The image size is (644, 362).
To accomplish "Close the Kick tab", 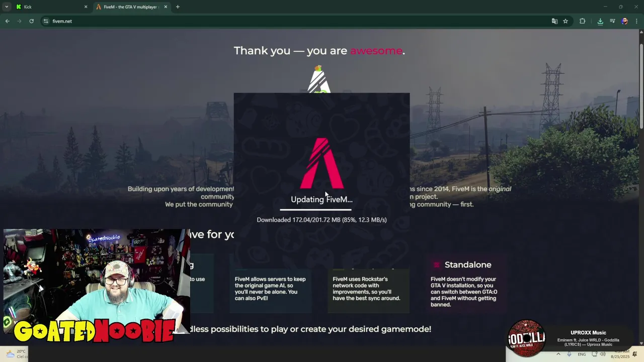I will (86, 7).
